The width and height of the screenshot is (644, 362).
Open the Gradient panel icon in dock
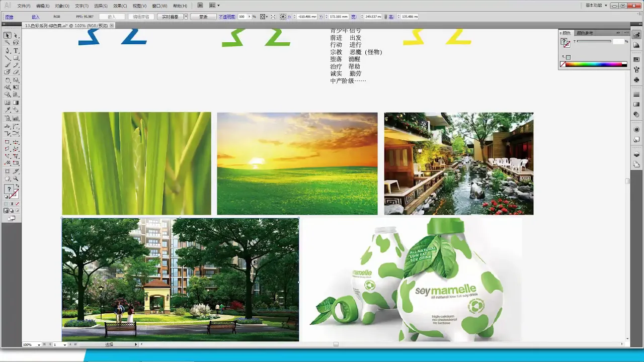pyautogui.click(x=636, y=104)
